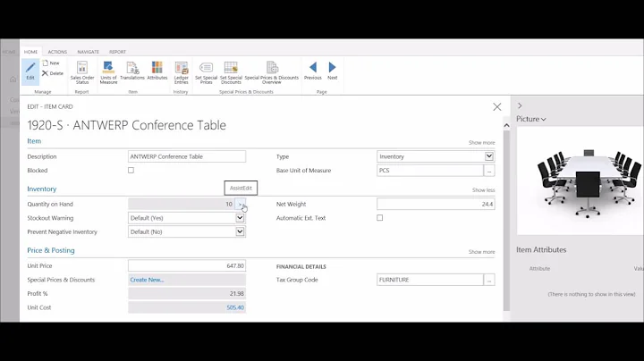
Task: Click the Attribute column header
Action: pyautogui.click(x=539, y=269)
